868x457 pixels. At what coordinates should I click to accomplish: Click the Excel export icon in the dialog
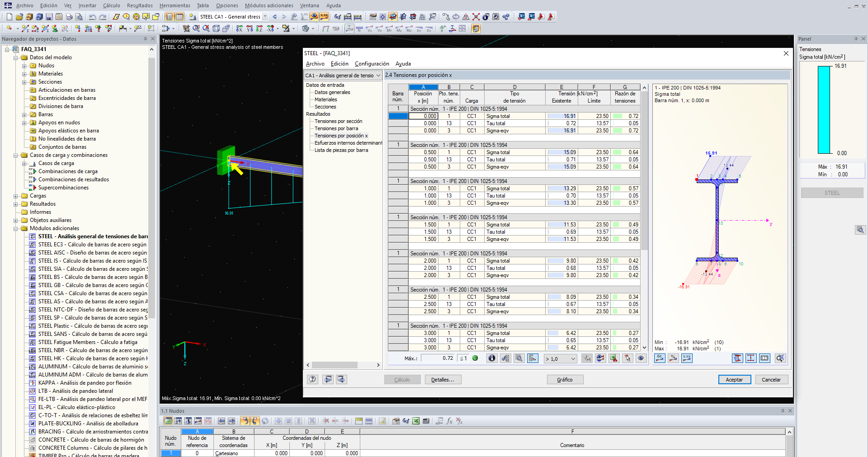pos(613,358)
